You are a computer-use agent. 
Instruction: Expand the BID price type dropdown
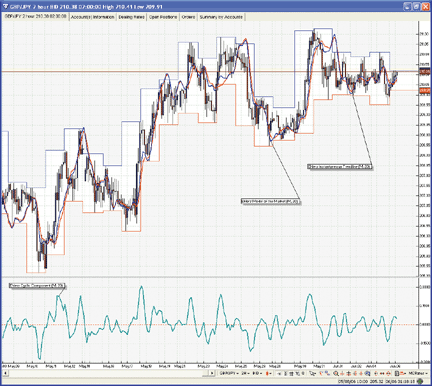click(257, 373)
